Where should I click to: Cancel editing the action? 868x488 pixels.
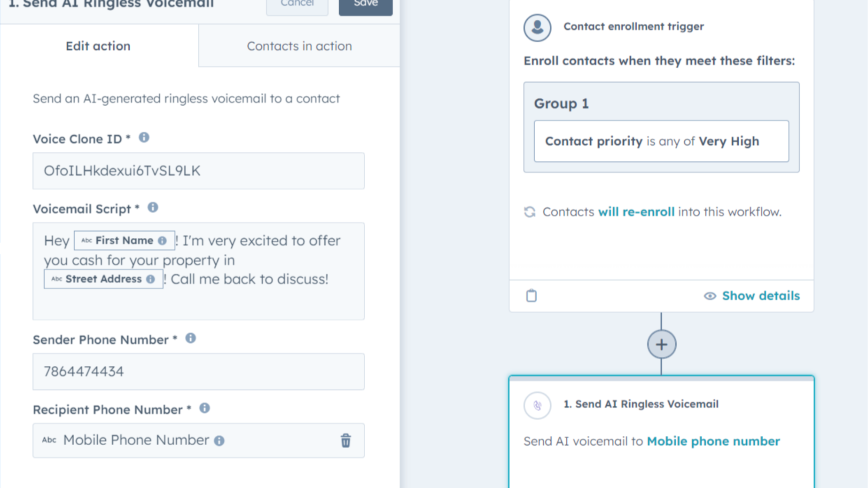pyautogui.click(x=297, y=5)
